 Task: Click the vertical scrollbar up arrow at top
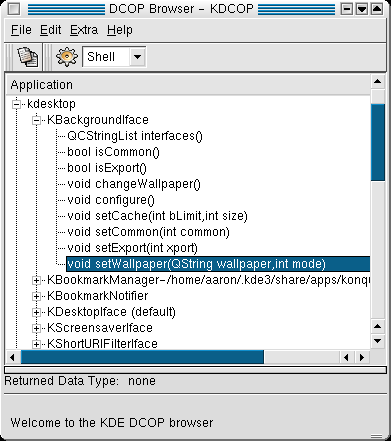click(378, 81)
